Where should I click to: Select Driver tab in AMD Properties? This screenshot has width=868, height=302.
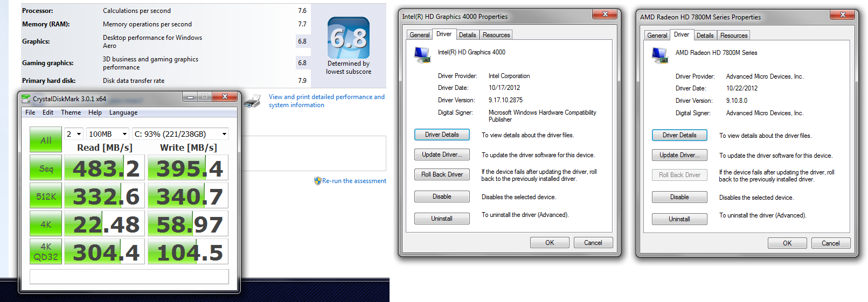pyautogui.click(x=682, y=34)
